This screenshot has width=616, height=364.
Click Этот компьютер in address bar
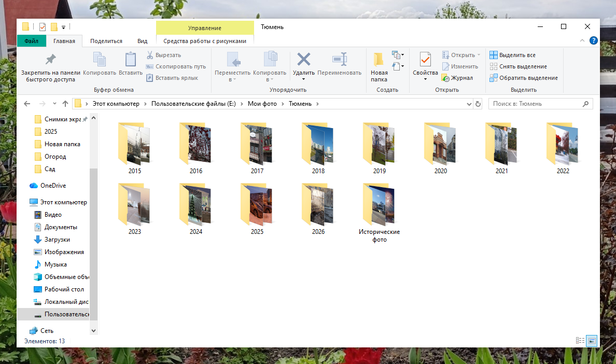point(116,104)
